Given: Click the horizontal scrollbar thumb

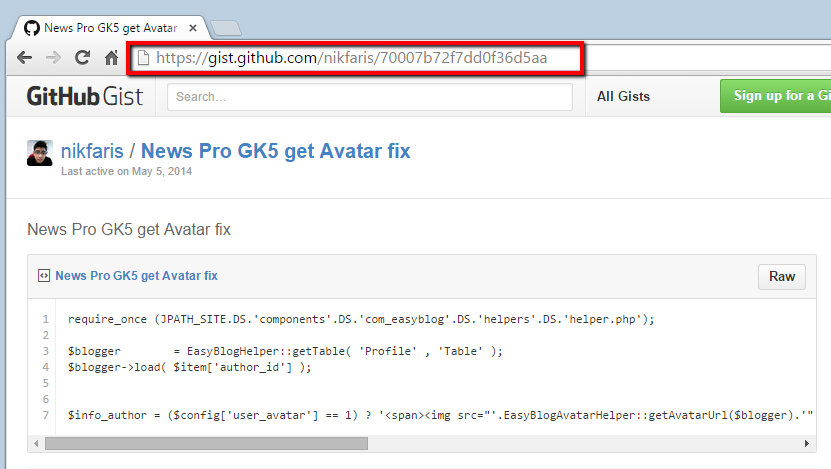Looking at the screenshot, I should point(206,444).
